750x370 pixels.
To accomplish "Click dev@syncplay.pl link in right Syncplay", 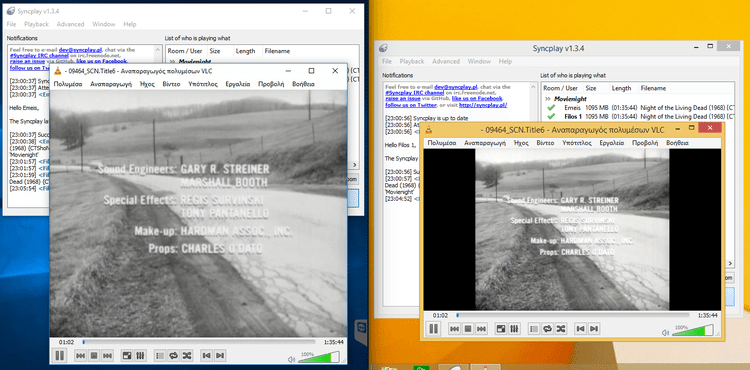I will (x=456, y=87).
